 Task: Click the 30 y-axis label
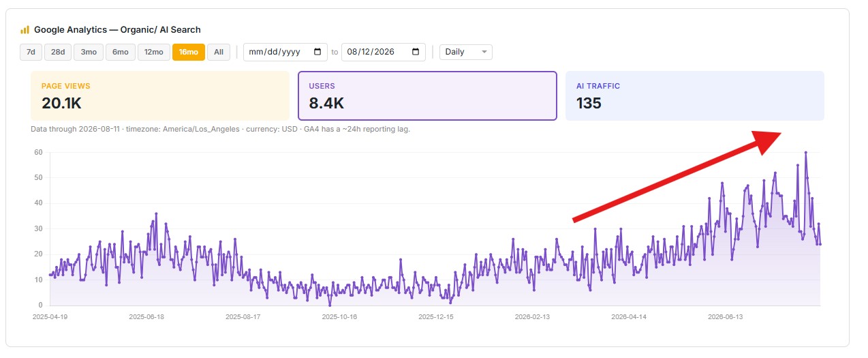[37, 228]
